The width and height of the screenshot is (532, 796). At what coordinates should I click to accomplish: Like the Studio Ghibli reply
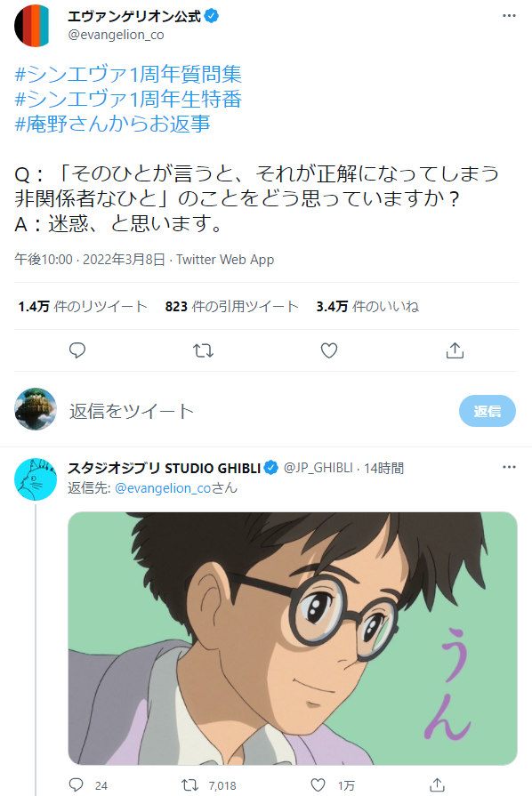(317, 784)
